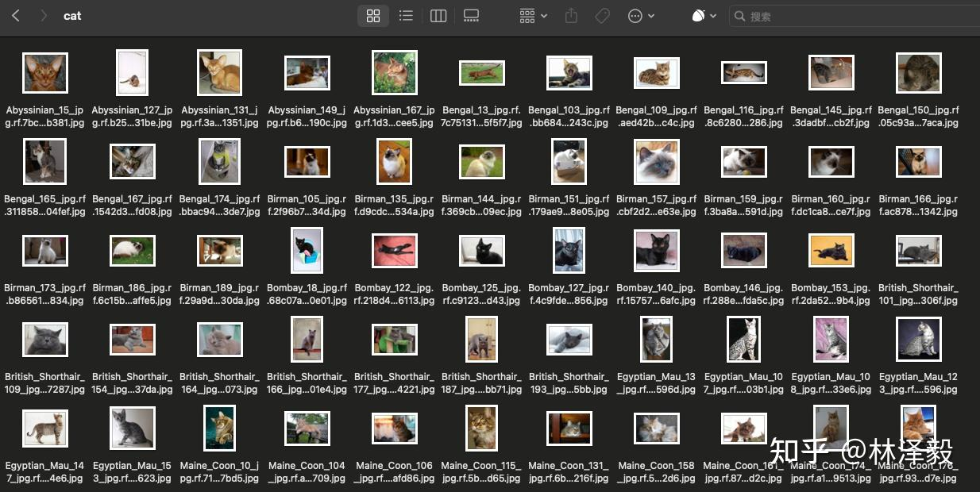
Task: Open the group-by options dropdown
Action: 533,16
